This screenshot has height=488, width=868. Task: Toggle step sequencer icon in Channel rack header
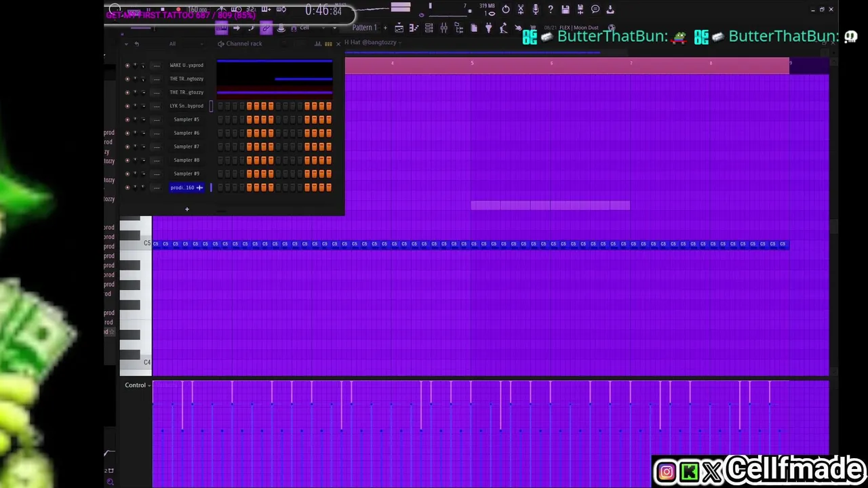coord(328,44)
